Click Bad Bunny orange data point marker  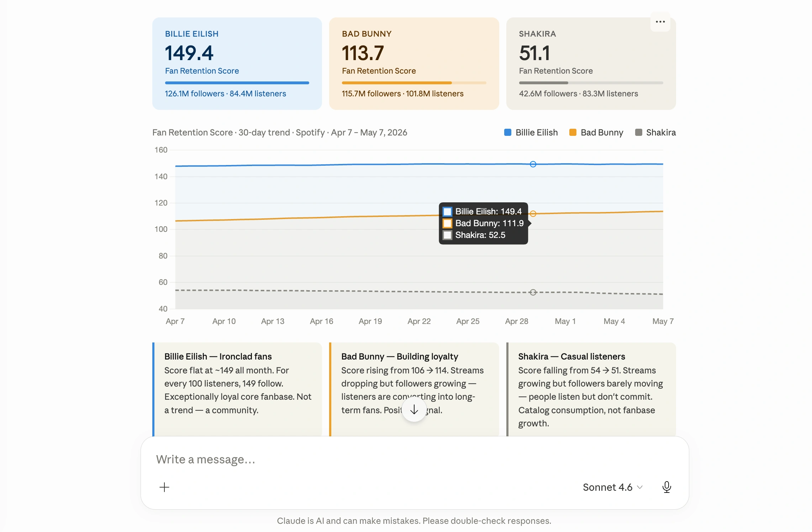[x=533, y=213]
